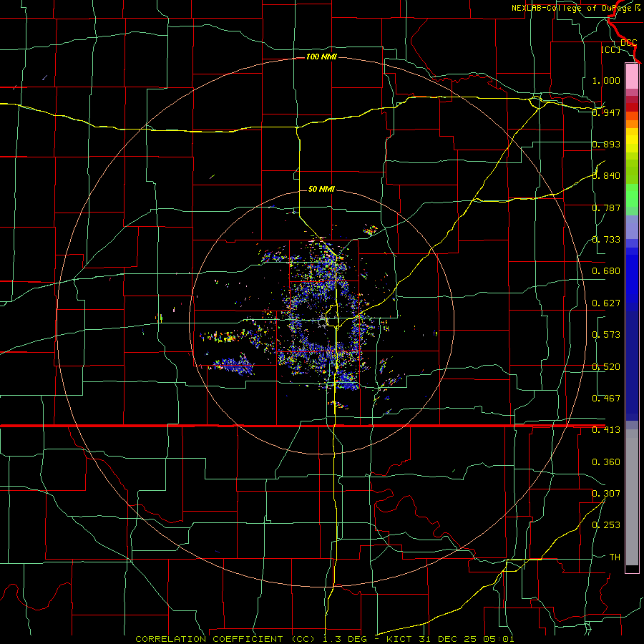Click the 0.307 legend value
Screen dimensions: 644x644
coord(606,494)
